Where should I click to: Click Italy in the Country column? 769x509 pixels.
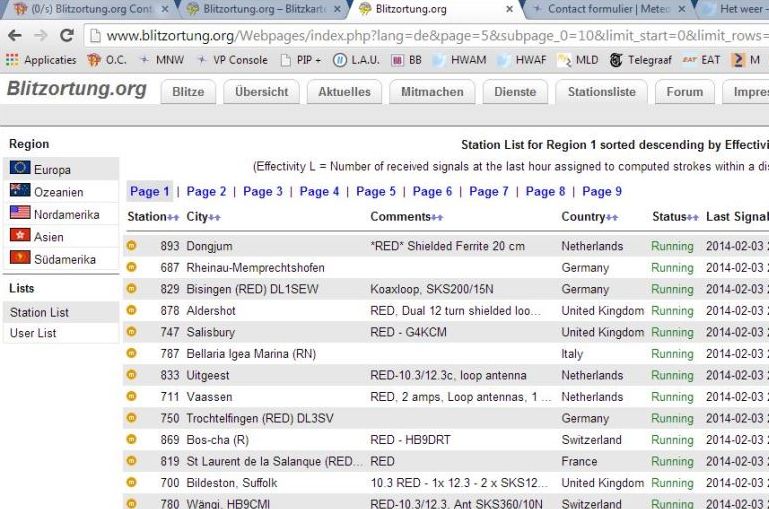pos(572,354)
